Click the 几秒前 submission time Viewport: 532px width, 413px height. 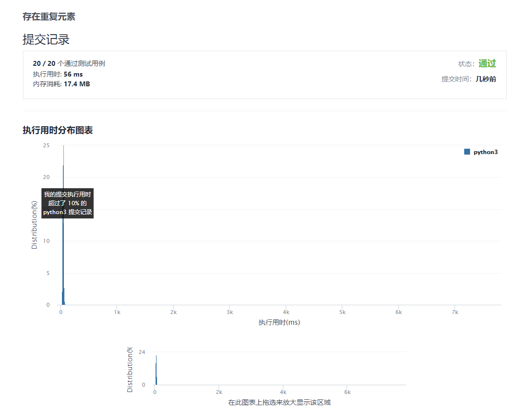[x=486, y=79]
